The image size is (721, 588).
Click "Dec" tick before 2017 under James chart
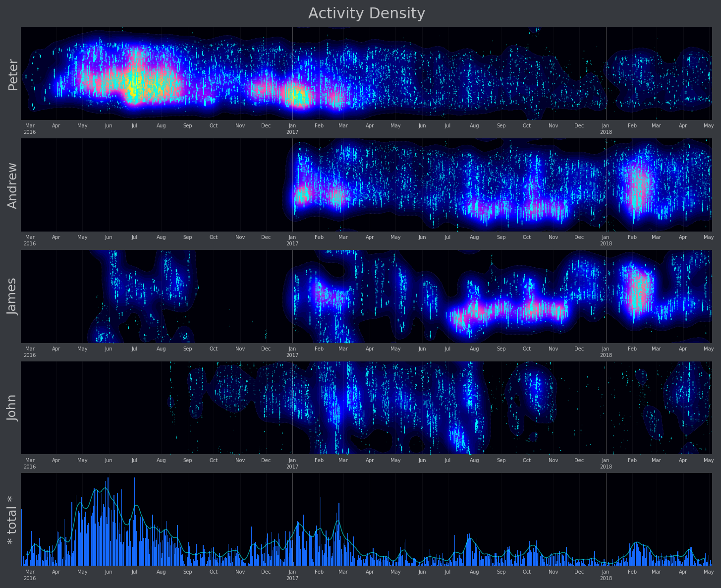[x=266, y=349]
